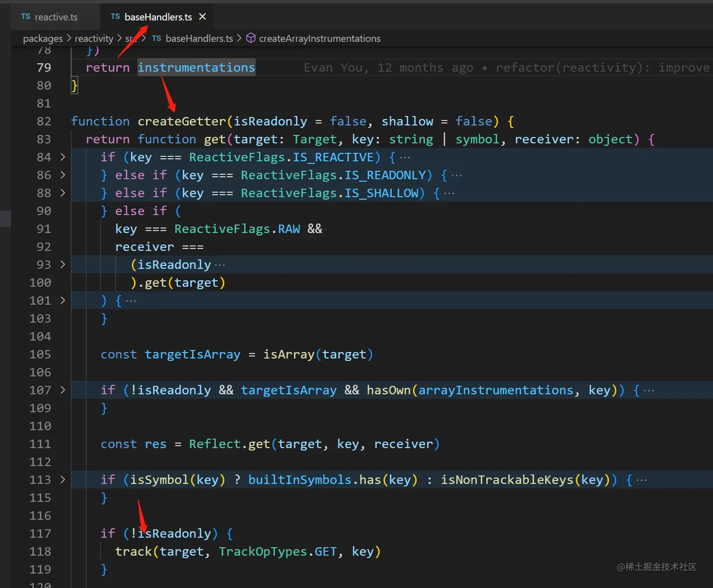Click line number 118 in the gutter
This screenshot has width=713, height=588.
point(40,551)
